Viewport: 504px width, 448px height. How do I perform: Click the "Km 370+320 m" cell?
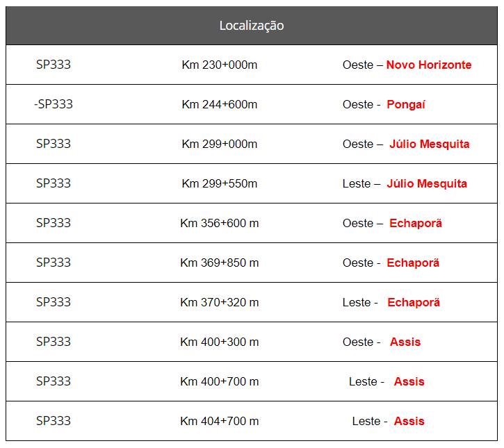(219, 302)
